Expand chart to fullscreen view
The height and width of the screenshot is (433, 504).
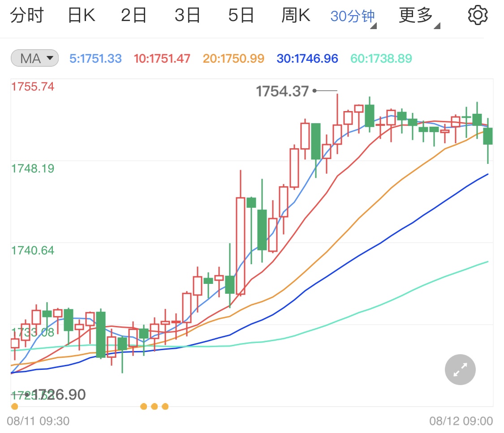click(460, 369)
